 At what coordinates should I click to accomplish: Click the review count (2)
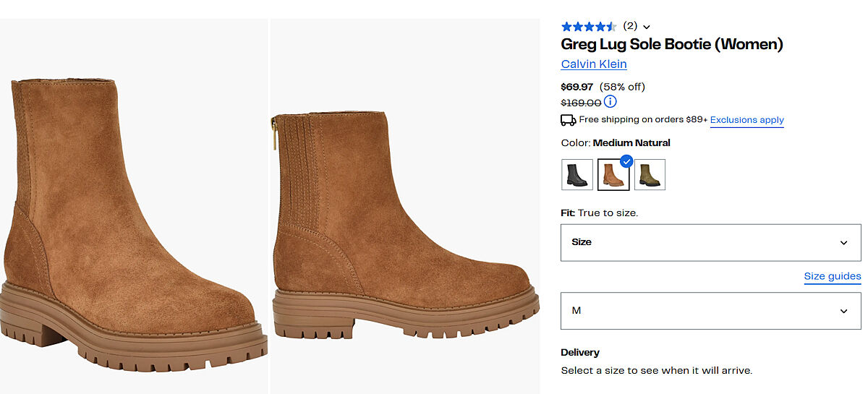[630, 26]
